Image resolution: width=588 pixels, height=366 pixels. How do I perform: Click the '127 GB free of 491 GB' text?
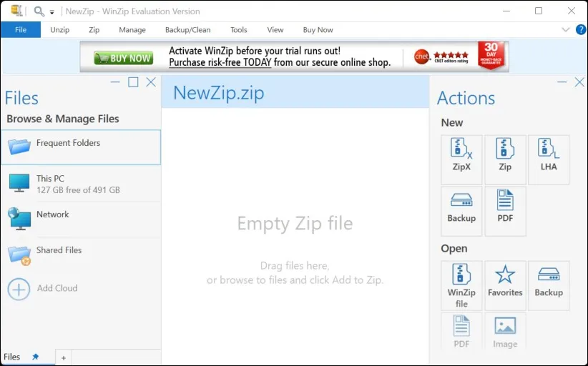[x=79, y=190]
